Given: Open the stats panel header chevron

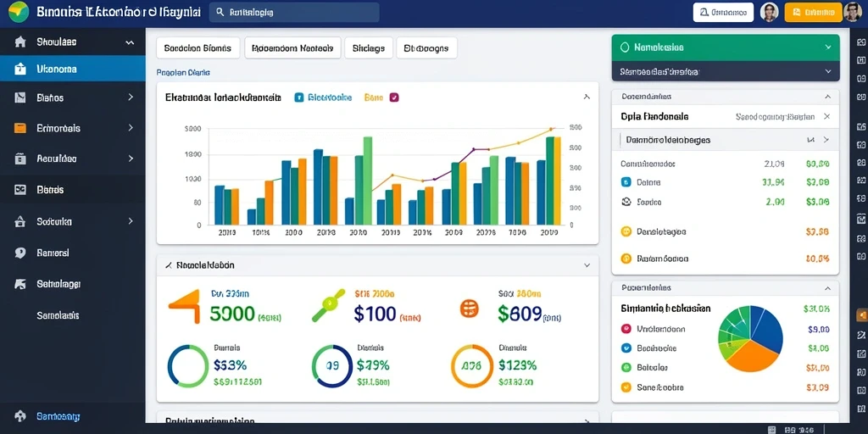Looking at the screenshot, I should [587, 265].
